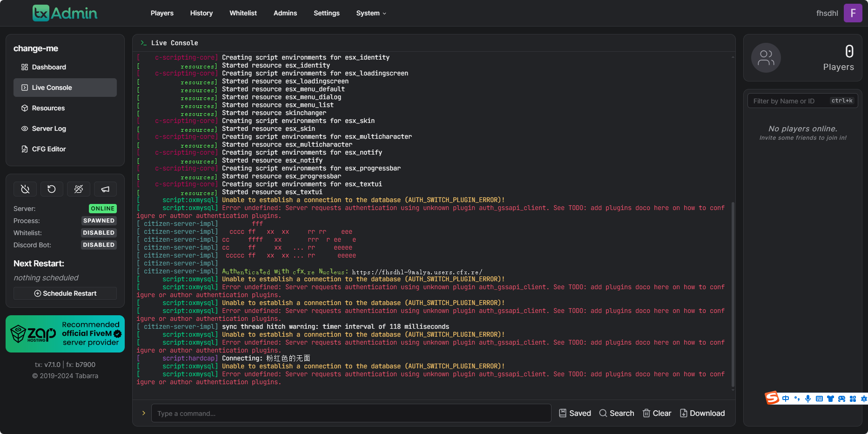Open the IME soft keyboard
868x434 pixels.
[x=819, y=399]
